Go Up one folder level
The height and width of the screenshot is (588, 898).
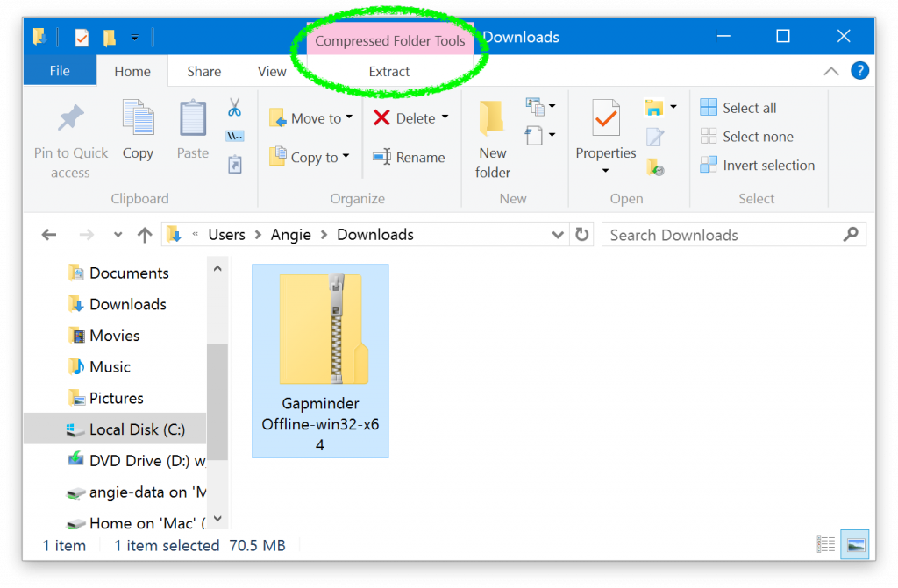pos(145,235)
